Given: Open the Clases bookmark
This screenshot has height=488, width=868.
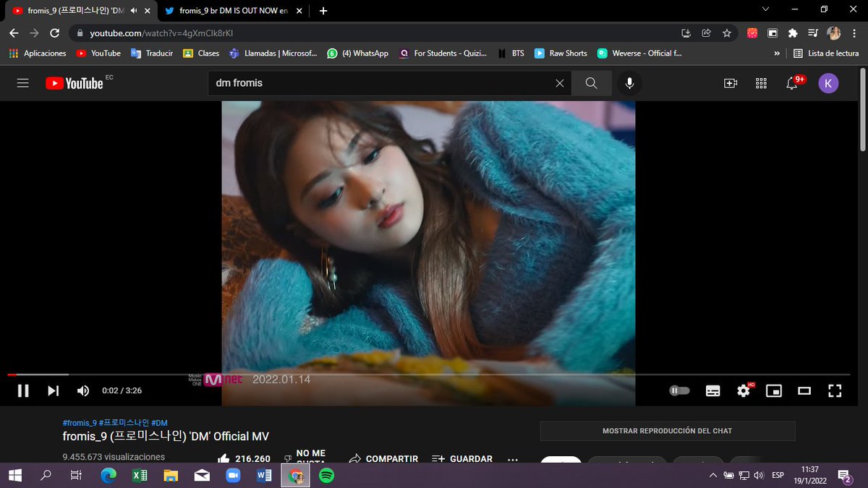Looking at the screenshot, I should (201, 53).
